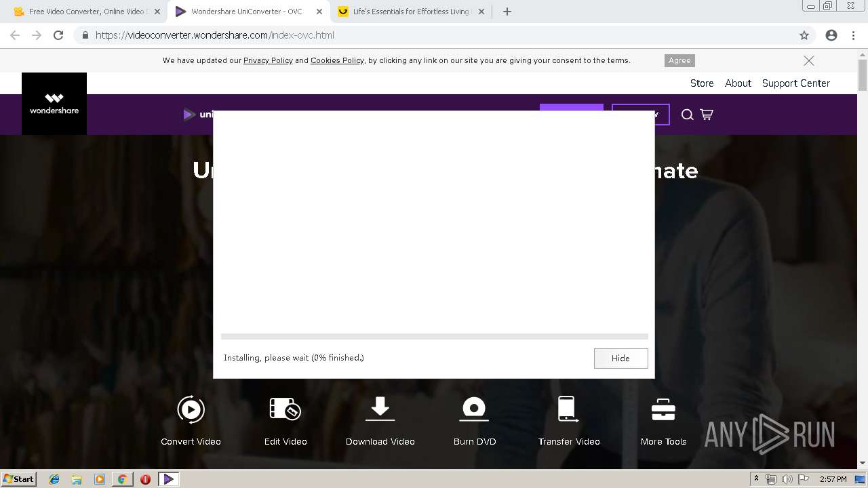The width and height of the screenshot is (868, 488).
Task: Click the Convert Video icon
Action: point(191,409)
